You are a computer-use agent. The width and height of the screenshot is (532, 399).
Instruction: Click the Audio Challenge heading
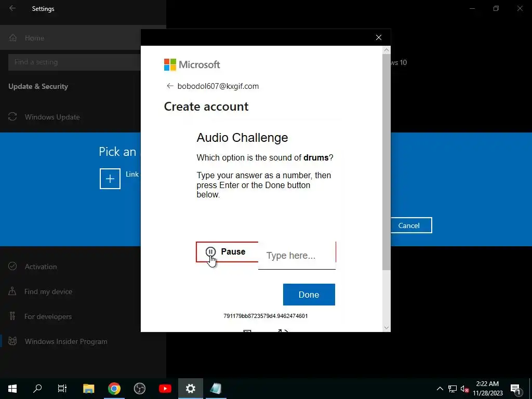click(x=242, y=138)
